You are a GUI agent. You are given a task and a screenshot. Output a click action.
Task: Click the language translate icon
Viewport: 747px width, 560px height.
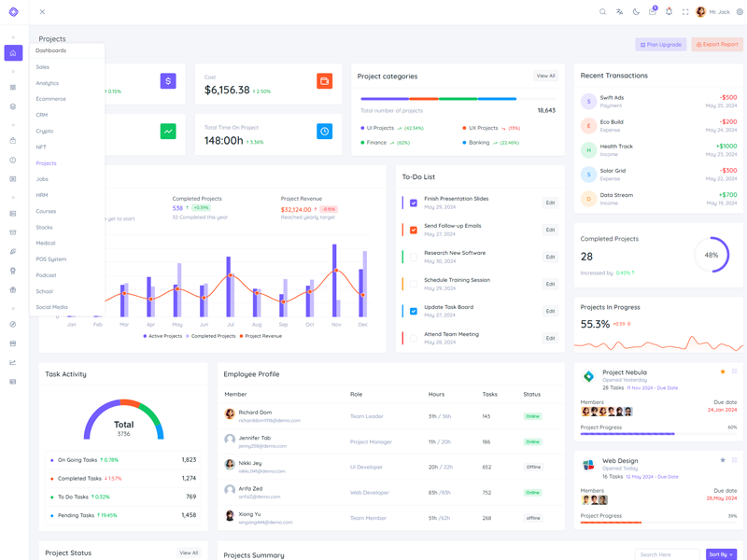(619, 12)
